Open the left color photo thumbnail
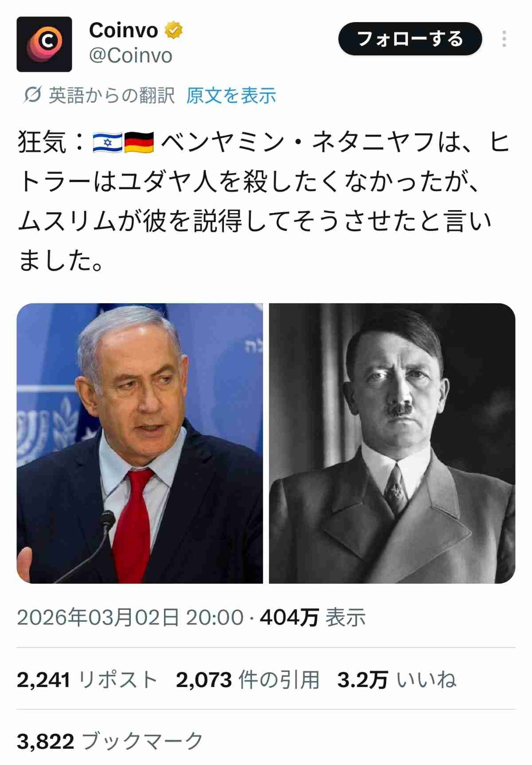 pos(140,443)
